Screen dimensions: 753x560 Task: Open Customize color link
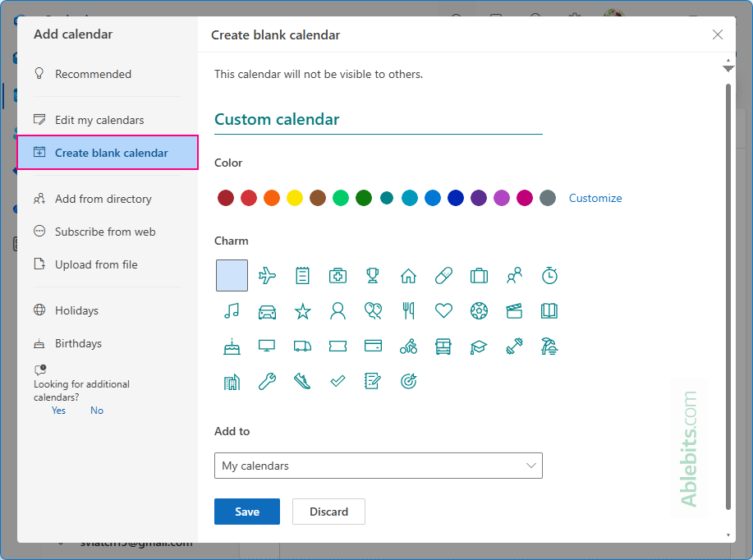point(595,198)
